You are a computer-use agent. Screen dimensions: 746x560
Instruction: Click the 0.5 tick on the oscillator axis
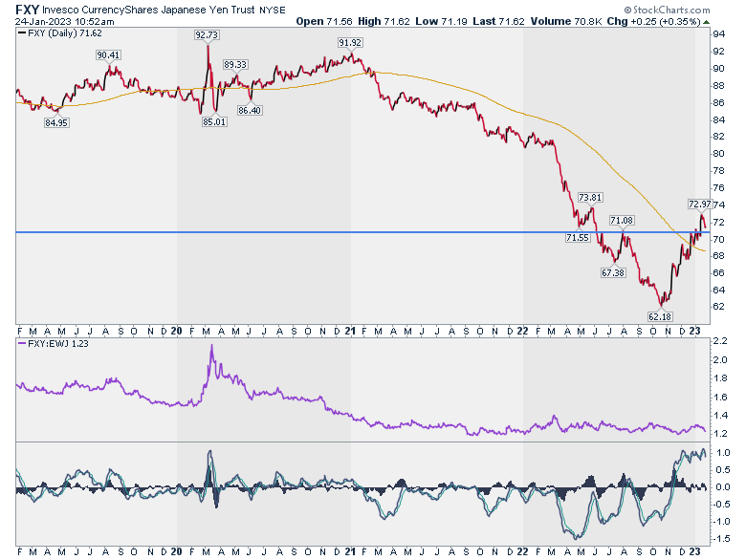point(723,470)
